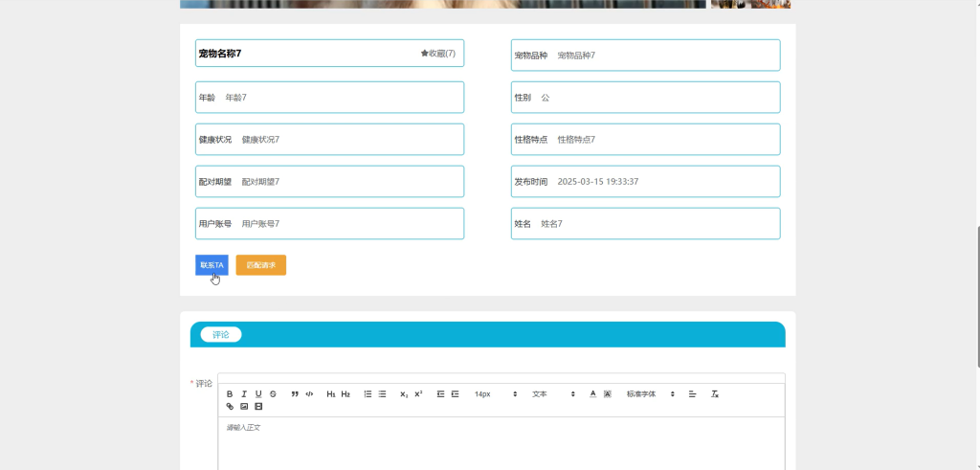Insert an ordered numbered list
This screenshot has height=470, width=980.
pyautogui.click(x=367, y=394)
